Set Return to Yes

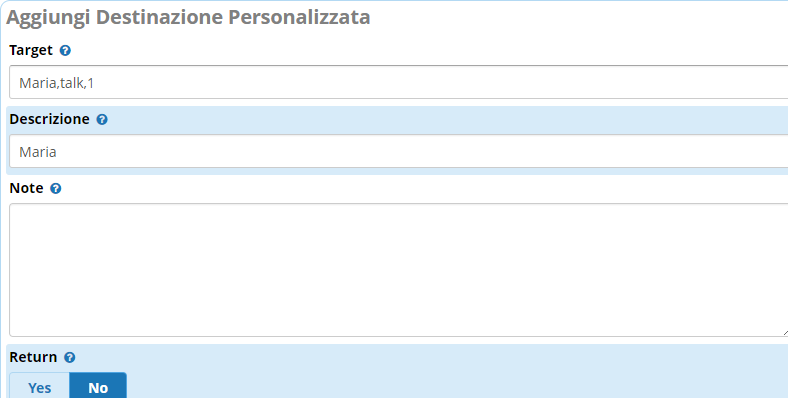tap(39, 387)
